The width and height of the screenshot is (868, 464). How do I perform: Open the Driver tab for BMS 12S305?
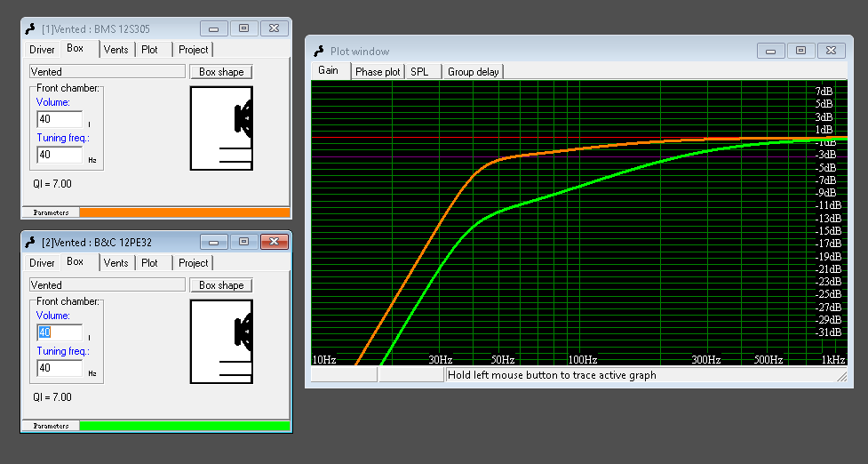pos(42,50)
